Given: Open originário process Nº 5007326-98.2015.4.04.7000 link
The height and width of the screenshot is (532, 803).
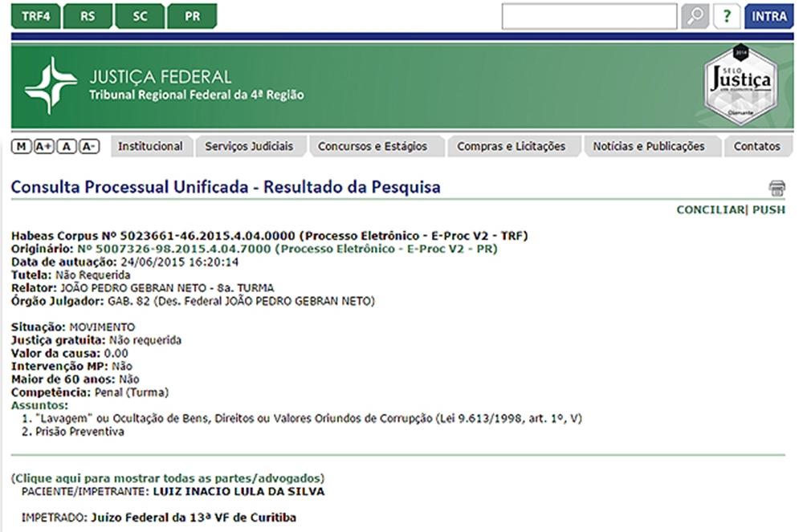Looking at the screenshot, I should click(287, 249).
